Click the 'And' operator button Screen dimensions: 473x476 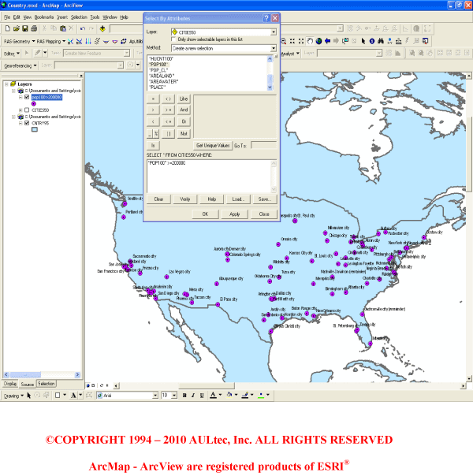[x=184, y=110]
